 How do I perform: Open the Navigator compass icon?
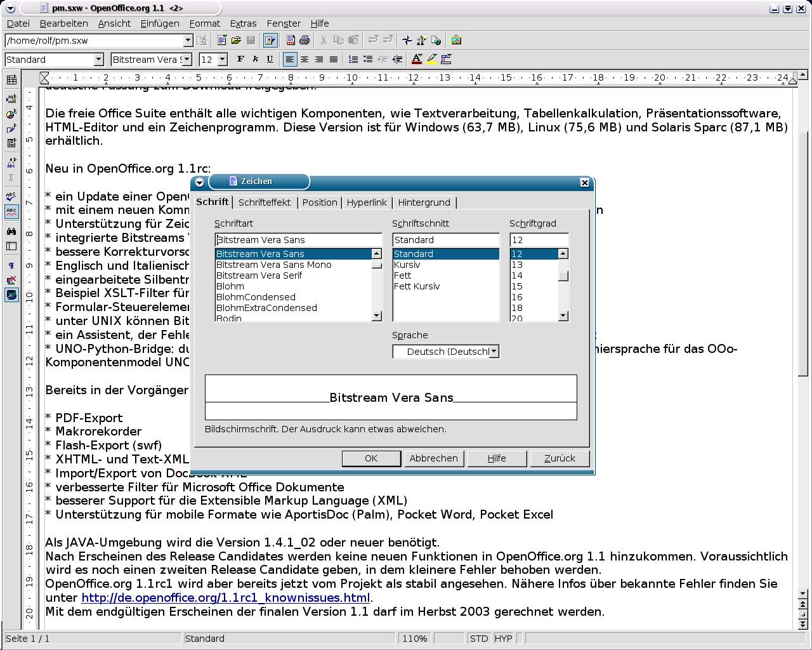pos(407,41)
